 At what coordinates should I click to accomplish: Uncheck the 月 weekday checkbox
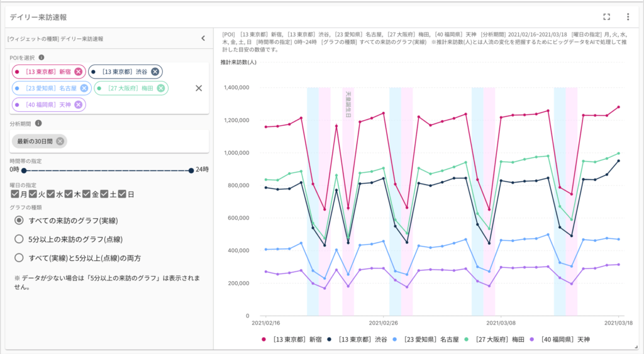click(x=15, y=194)
